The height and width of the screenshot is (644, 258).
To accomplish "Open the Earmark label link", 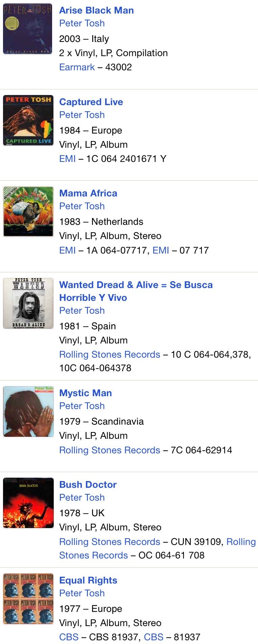I will [x=77, y=67].
